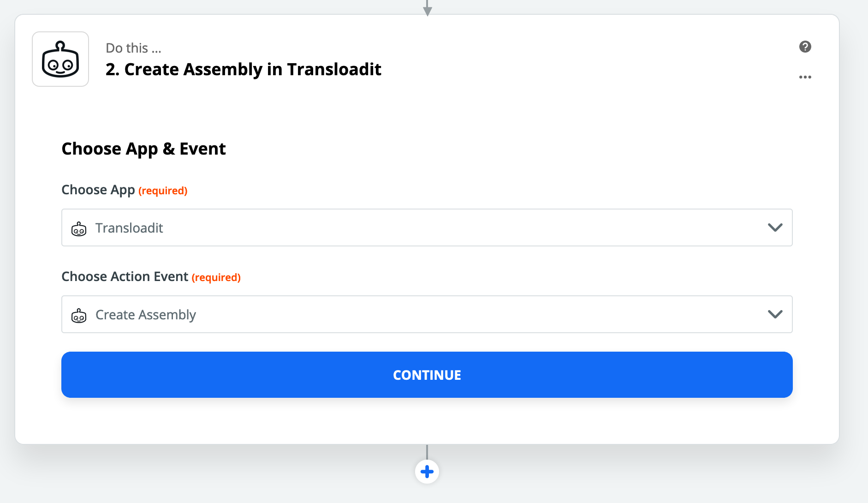
Task: Click the blue plus add step button
Action: point(427,472)
